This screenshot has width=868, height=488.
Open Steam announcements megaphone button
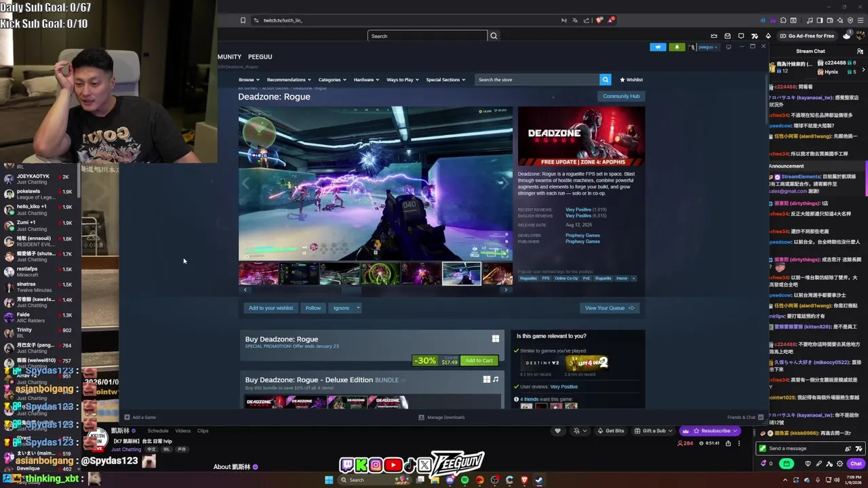click(658, 47)
